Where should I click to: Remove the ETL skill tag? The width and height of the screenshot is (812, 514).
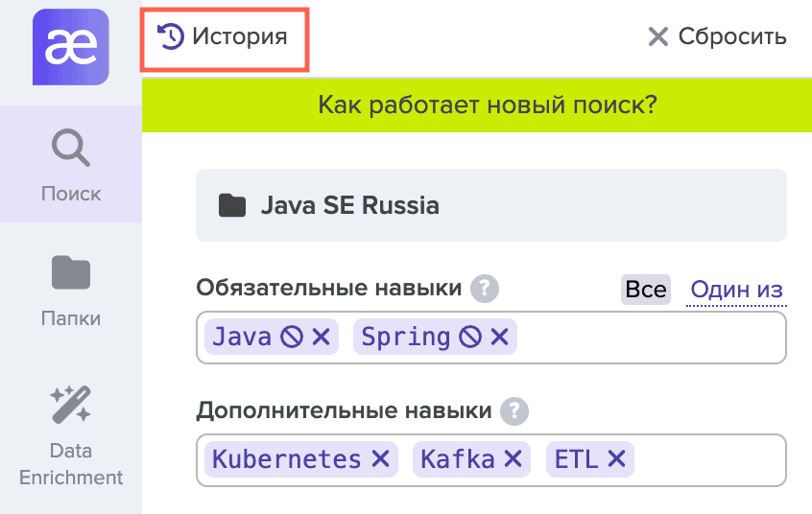616,459
